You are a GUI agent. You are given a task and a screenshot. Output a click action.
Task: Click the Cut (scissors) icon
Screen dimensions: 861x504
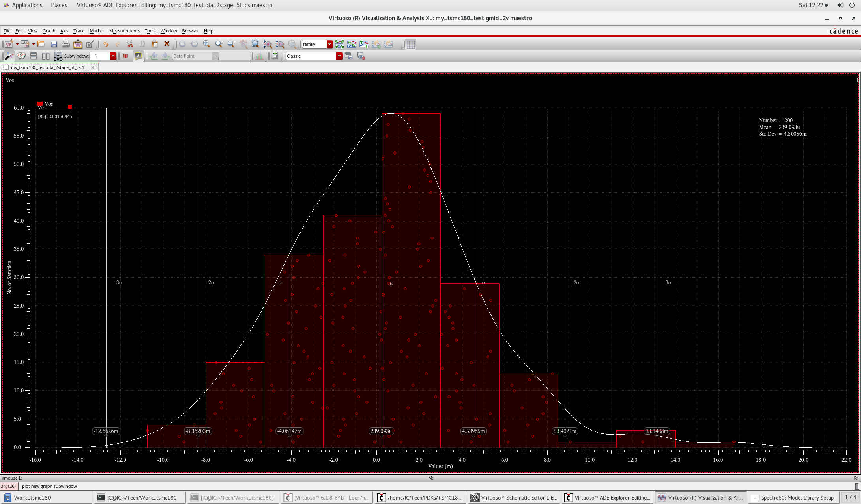130,44
